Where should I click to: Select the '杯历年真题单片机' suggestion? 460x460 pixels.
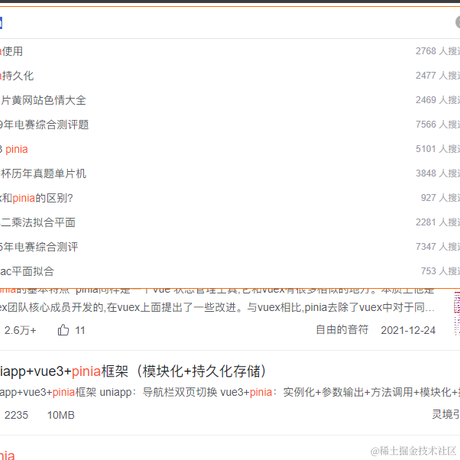(x=43, y=174)
